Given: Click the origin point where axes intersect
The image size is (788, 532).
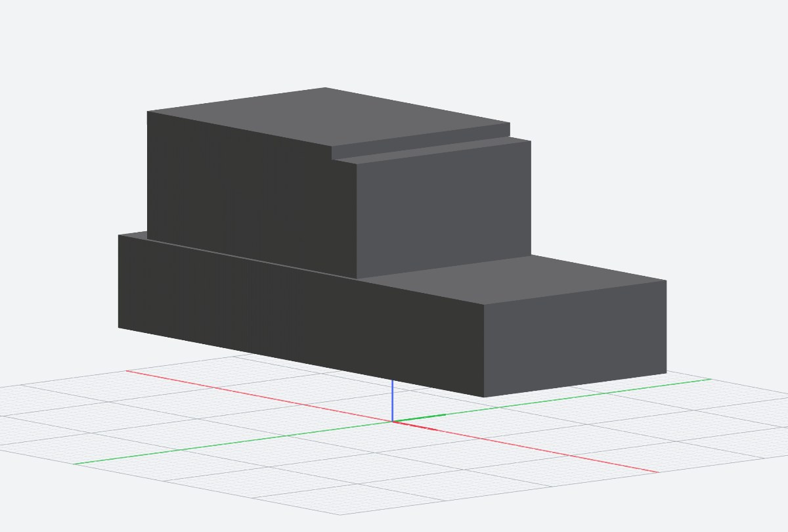Looking at the screenshot, I should coord(393,421).
